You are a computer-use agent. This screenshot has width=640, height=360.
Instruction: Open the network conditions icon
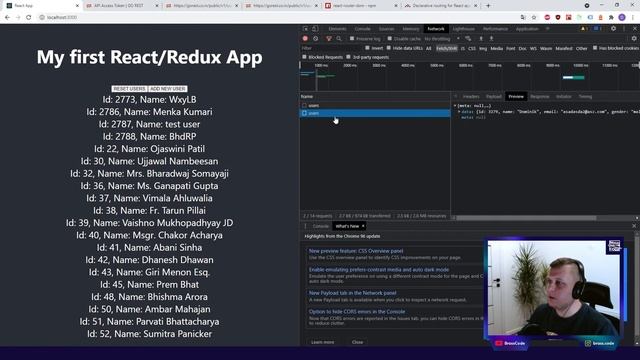[468, 38]
